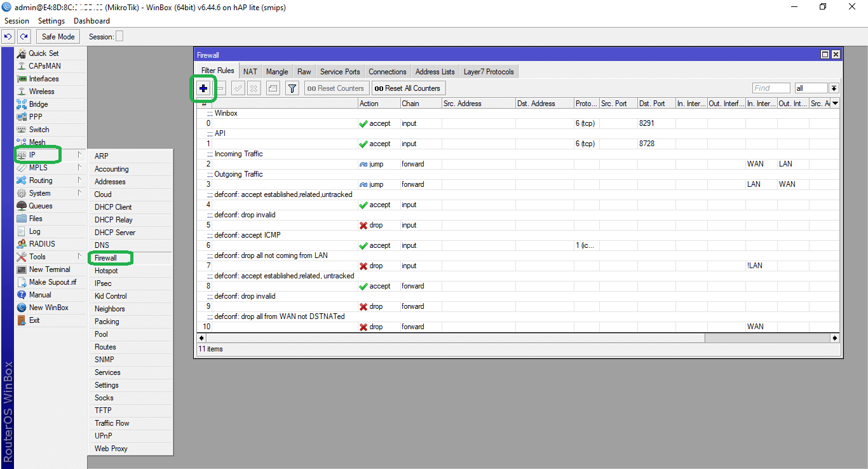Toggle Safe Mode button
This screenshot has height=469, width=868.
(x=58, y=37)
